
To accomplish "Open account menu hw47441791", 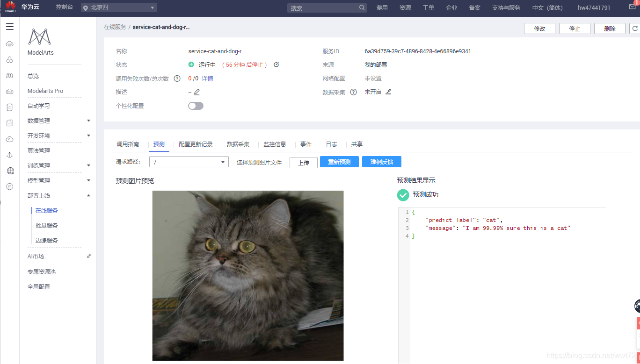I will click(x=594, y=8).
